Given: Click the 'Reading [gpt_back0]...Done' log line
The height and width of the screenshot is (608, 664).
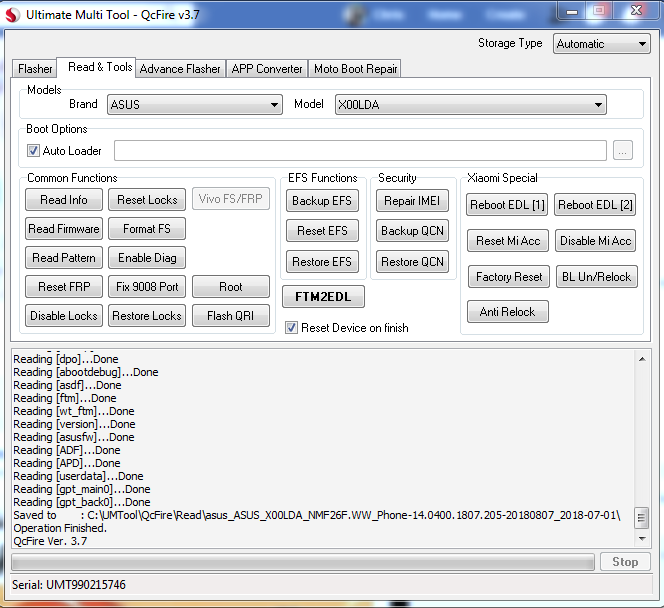Looking at the screenshot, I should pyautogui.click(x=82, y=502).
